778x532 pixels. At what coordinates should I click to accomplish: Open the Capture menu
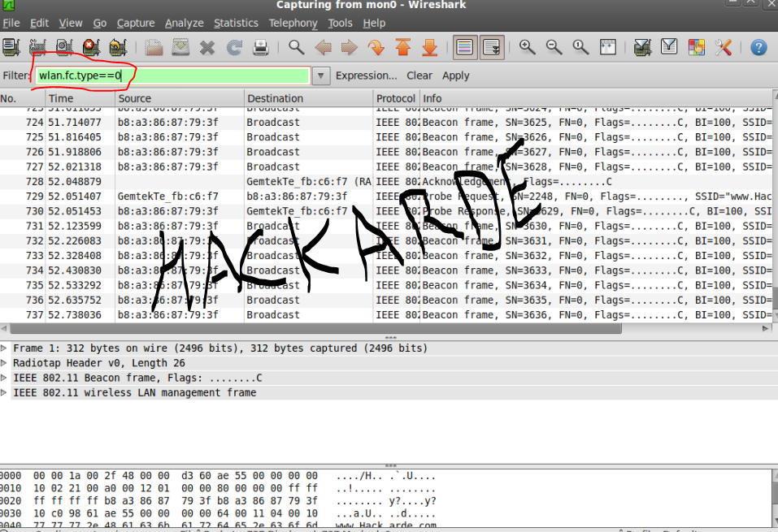tap(136, 23)
